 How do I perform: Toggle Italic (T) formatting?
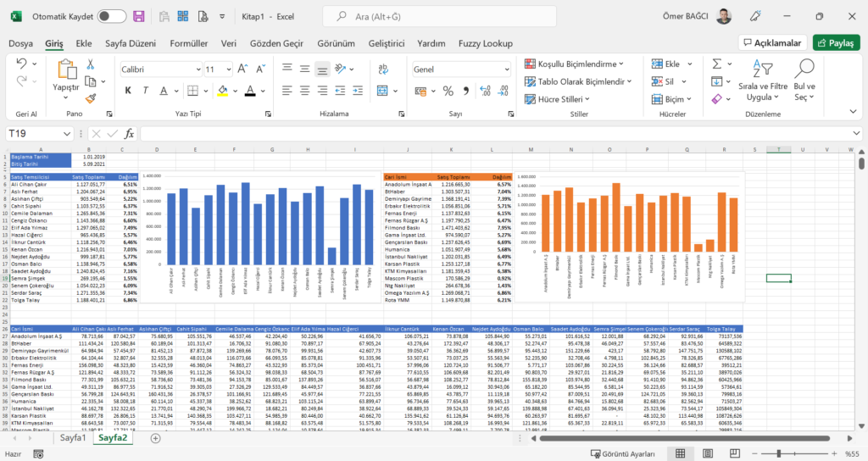click(x=146, y=90)
